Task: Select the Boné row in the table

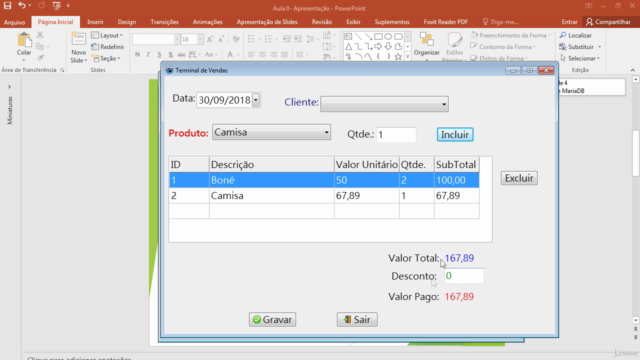Action: pyautogui.click(x=324, y=180)
